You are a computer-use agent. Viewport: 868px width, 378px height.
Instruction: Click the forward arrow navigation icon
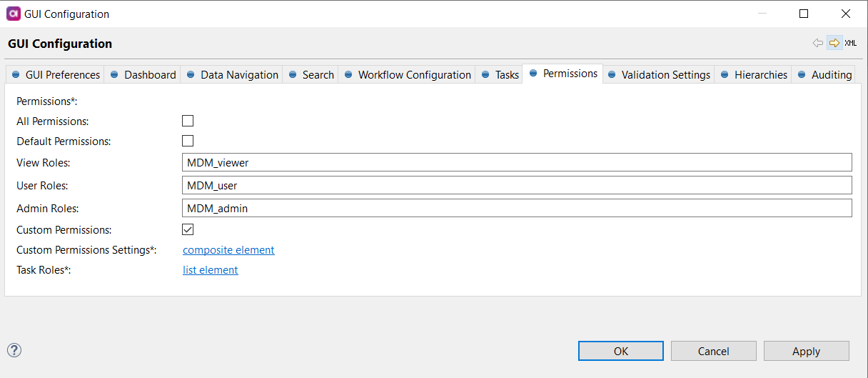(834, 43)
